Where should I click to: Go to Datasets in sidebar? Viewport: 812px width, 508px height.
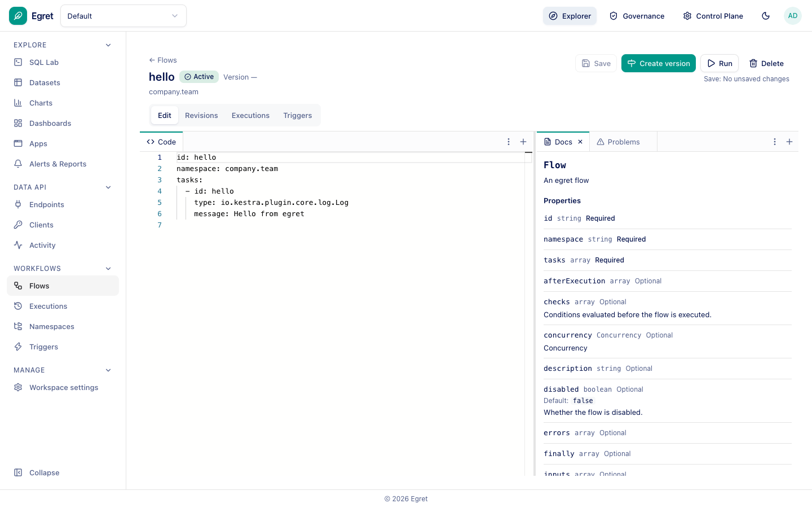pos(63,82)
